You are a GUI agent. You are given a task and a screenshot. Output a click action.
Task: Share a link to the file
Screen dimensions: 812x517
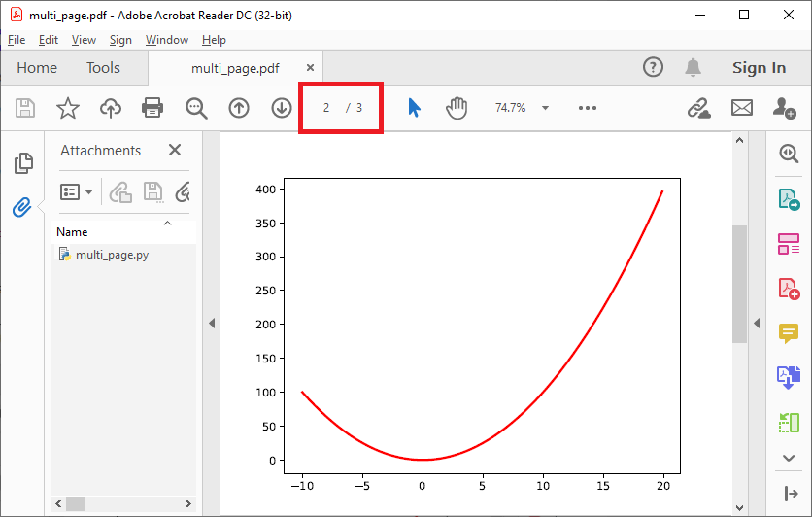[698, 108]
